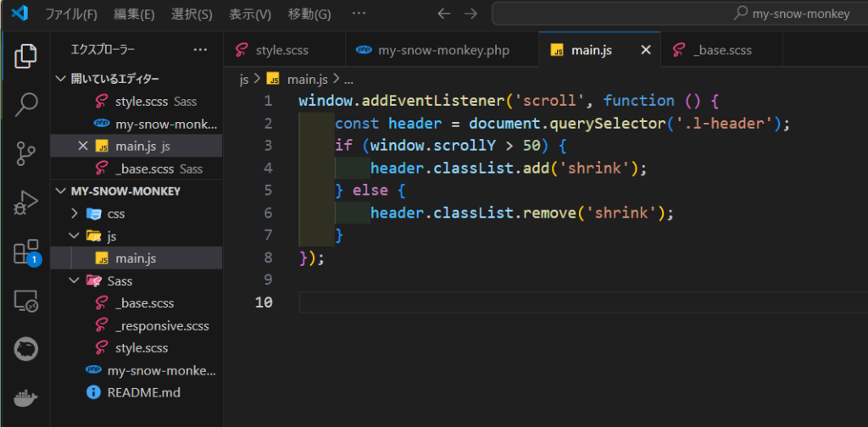Click the js breadcrumb segment
Viewport: 868px width, 427px height.
pos(244,80)
